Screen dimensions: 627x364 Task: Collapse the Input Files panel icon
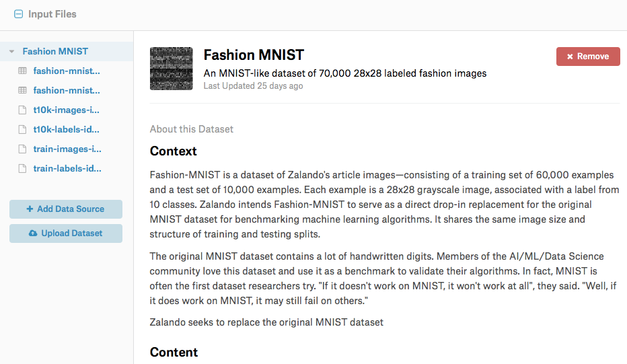[x=18, y=14]
